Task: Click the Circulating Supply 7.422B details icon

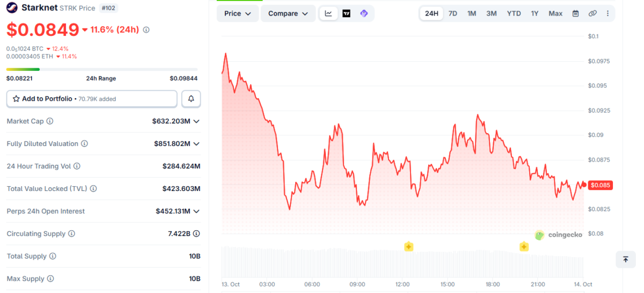Action: [196, 234]
